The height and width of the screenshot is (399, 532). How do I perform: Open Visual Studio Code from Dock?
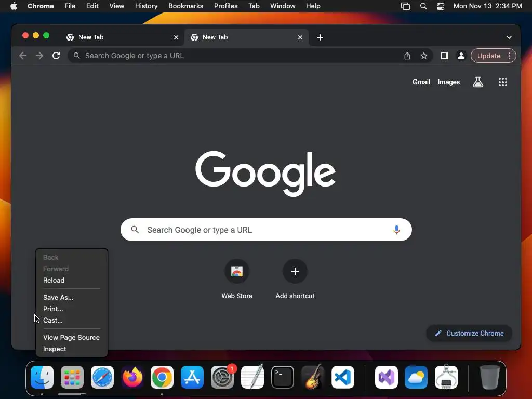(x=343, y=377)
